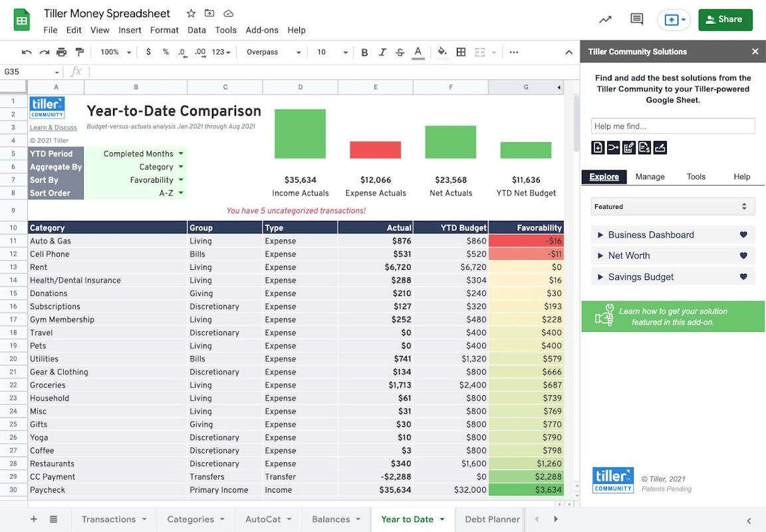
Task: Toggle the heart next to Savings Budget
Action: 743,277
